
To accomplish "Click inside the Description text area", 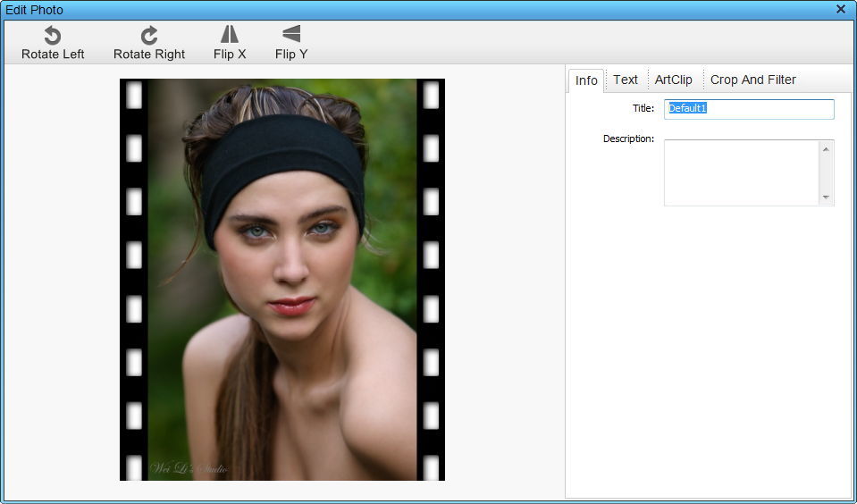I will [741, 172].
